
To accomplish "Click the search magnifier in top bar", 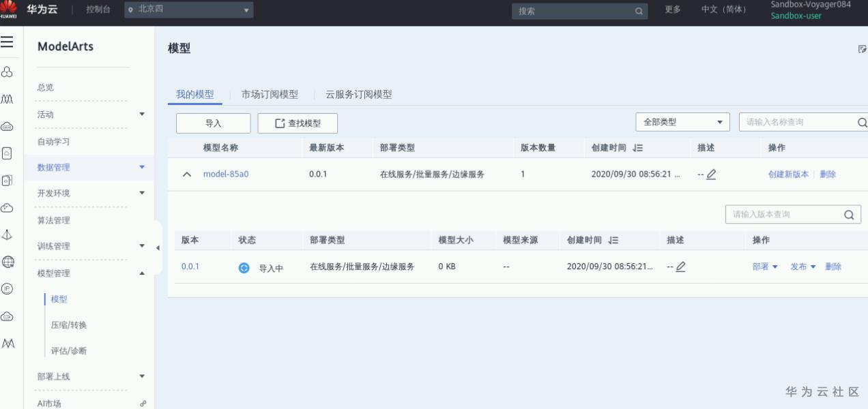I will [x=639, y=11].
